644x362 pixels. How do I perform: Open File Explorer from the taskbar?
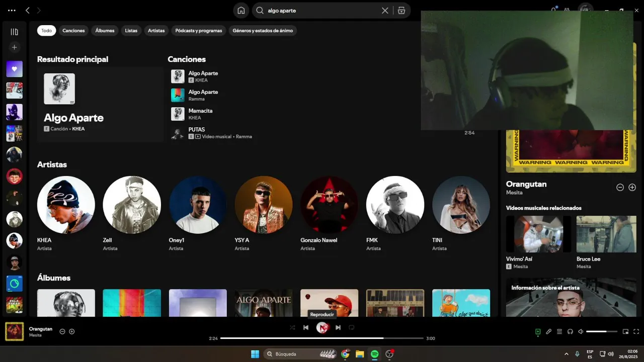(360, 354)
